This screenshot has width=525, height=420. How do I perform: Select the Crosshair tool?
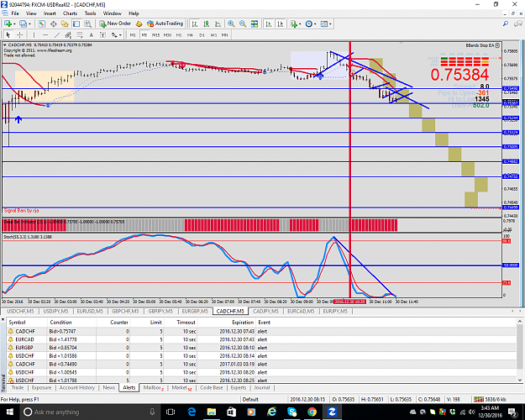click(x=20, y=34)
